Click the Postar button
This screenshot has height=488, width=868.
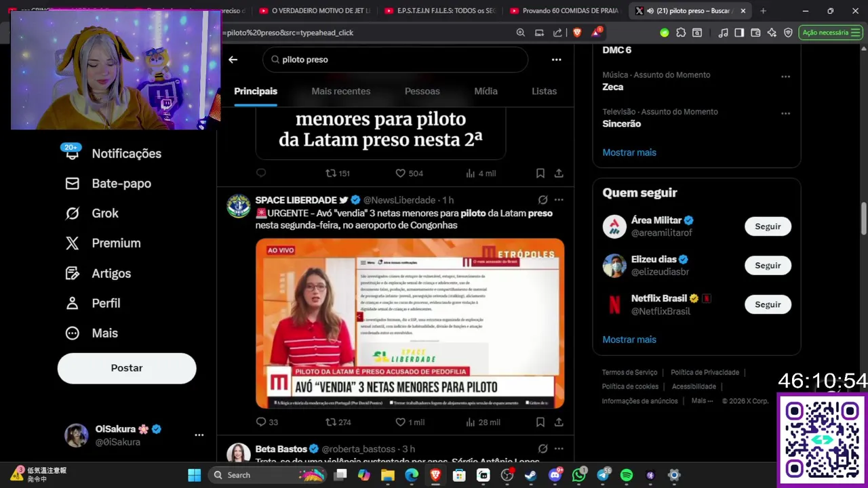(x=127, y=368)
